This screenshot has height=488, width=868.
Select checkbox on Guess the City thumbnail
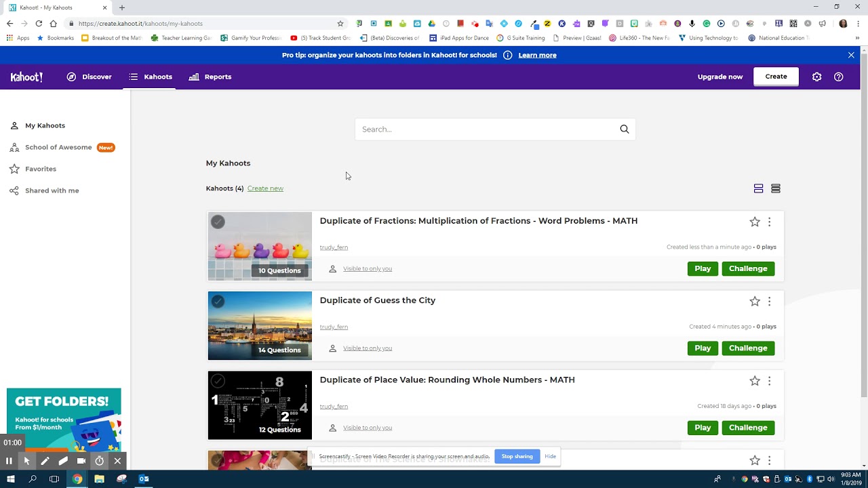(x=218, y=301)
